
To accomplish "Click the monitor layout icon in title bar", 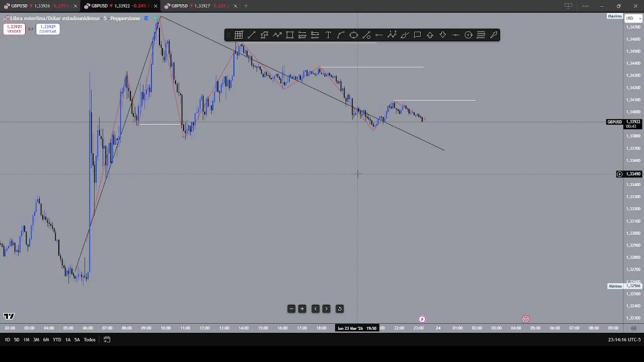I will point(569,6).
